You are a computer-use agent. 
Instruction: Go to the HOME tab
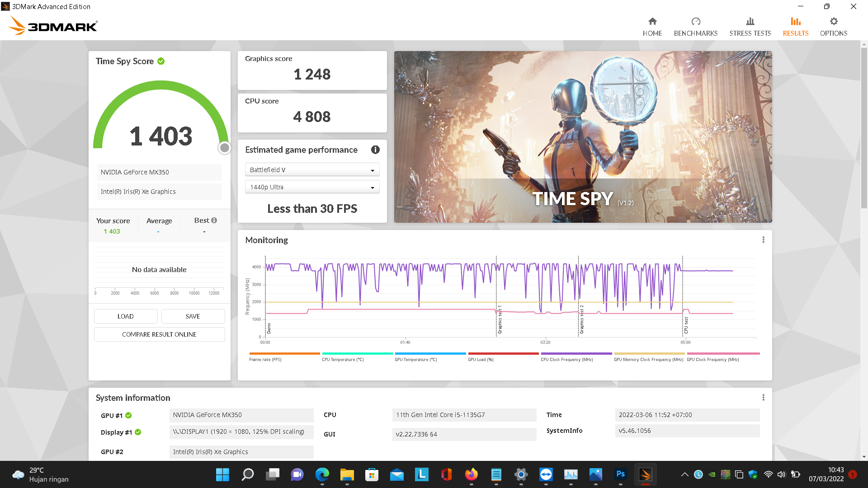[652, 27]
